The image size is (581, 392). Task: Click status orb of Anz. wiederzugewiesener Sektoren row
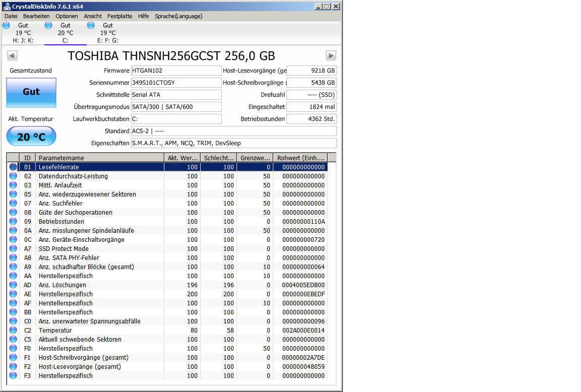pyautogui.click(x=13, y=194)
